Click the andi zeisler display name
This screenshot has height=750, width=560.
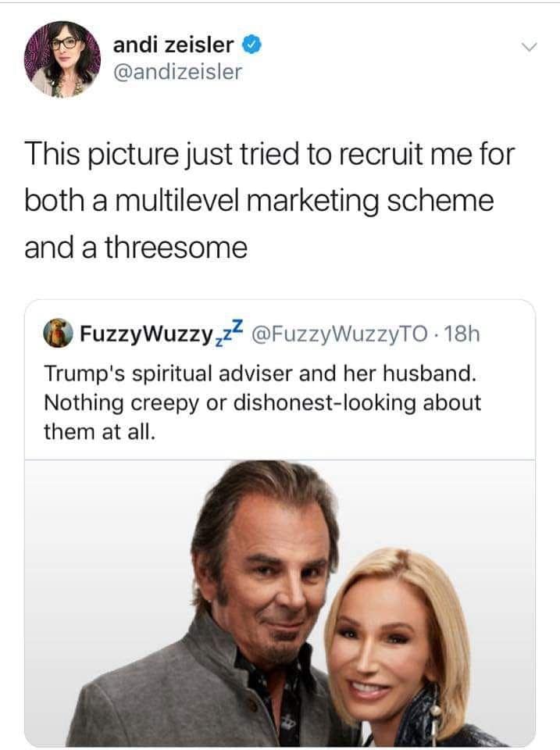[173, 44]
